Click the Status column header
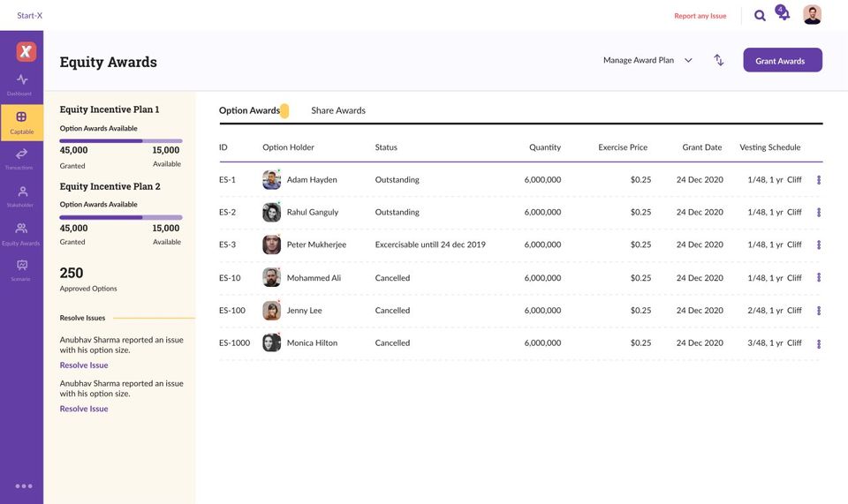 coord(386,147)
